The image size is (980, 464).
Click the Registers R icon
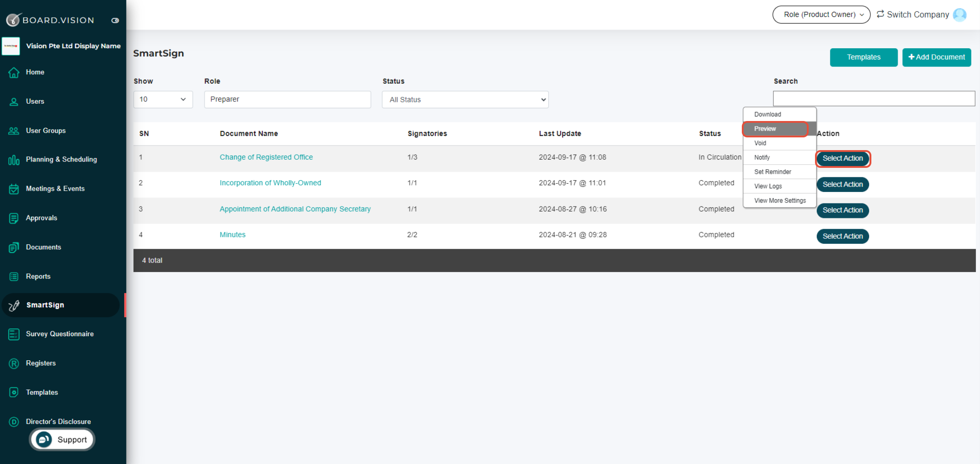point(14,363)
